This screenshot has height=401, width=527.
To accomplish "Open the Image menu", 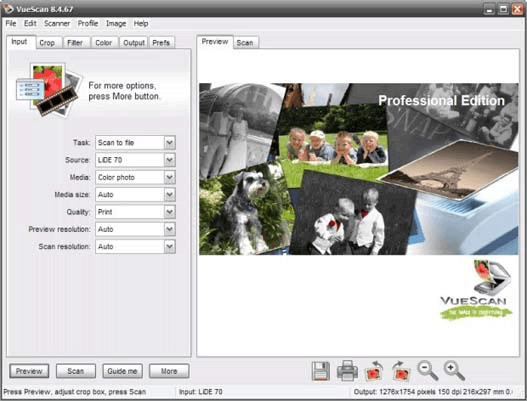I will coord(116,24).
